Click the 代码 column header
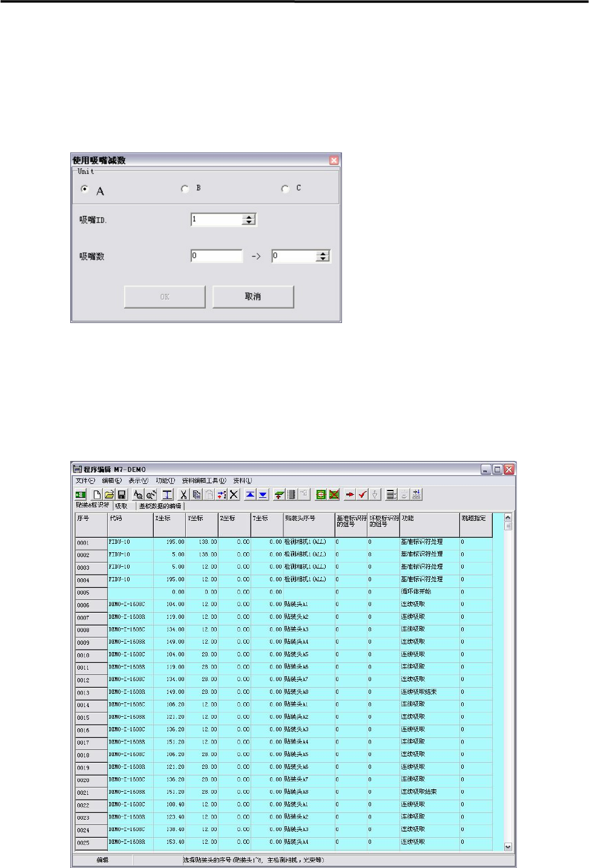589x868 pixels. pos(130,524)
